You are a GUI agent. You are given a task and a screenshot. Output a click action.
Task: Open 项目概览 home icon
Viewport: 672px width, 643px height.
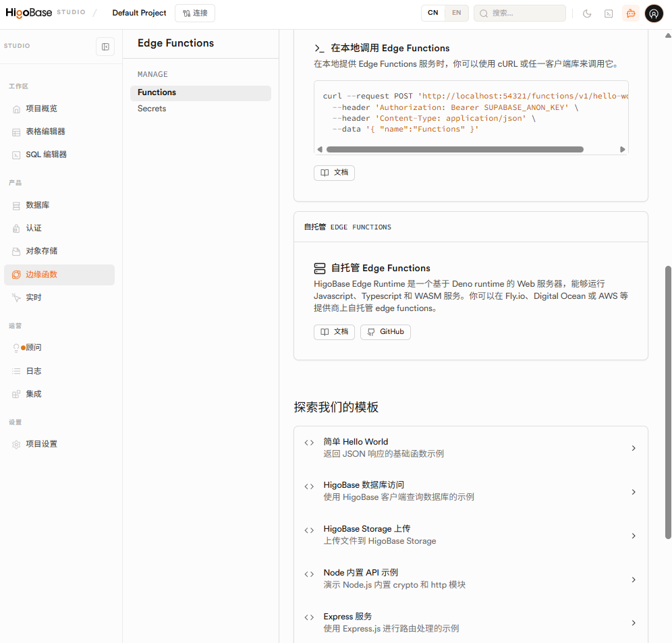point(16,109)
